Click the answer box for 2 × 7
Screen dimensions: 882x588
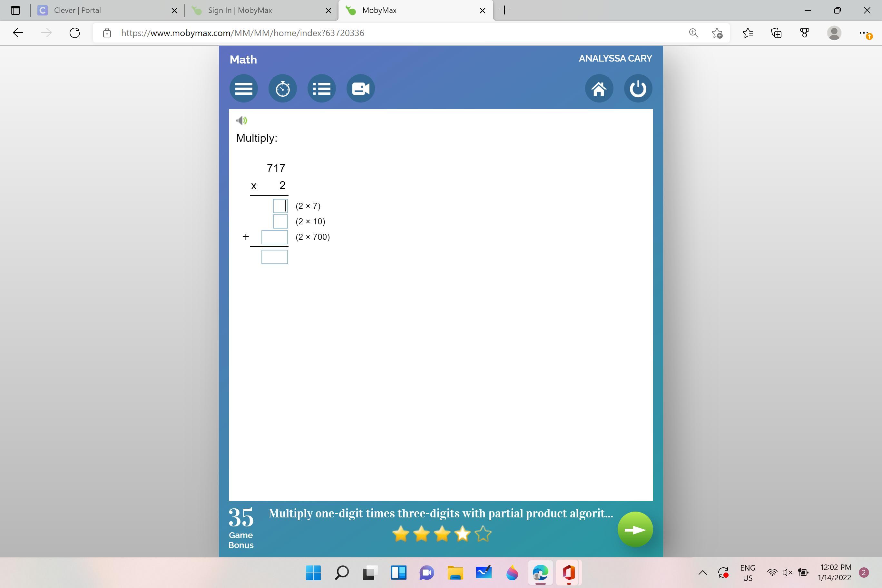coord(280,206)
